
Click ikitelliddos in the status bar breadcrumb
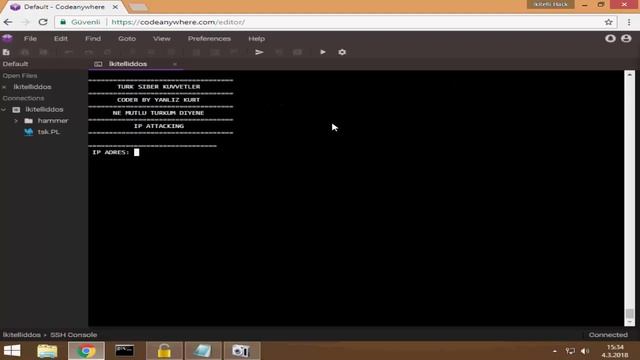pos(22,335)
